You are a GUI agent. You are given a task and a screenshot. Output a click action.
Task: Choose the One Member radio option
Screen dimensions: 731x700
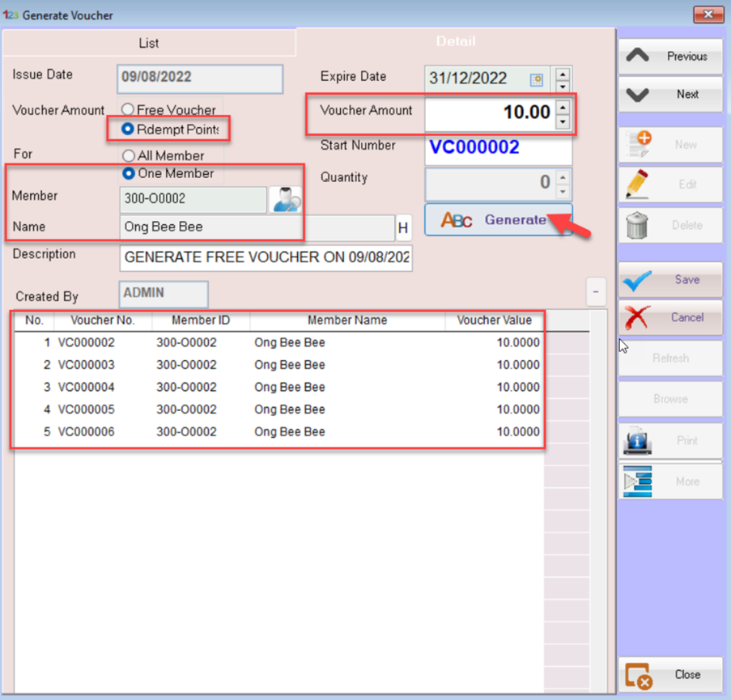[x=128, y=173]
